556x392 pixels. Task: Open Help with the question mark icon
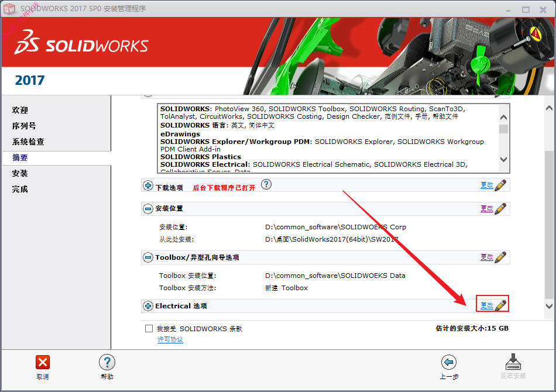coord(107,362)
